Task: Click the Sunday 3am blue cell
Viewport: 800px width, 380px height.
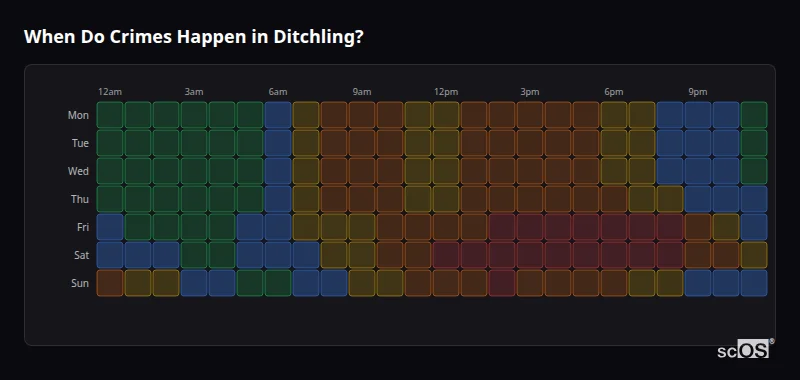Action: pyautogui.click(x=194, y=283)
